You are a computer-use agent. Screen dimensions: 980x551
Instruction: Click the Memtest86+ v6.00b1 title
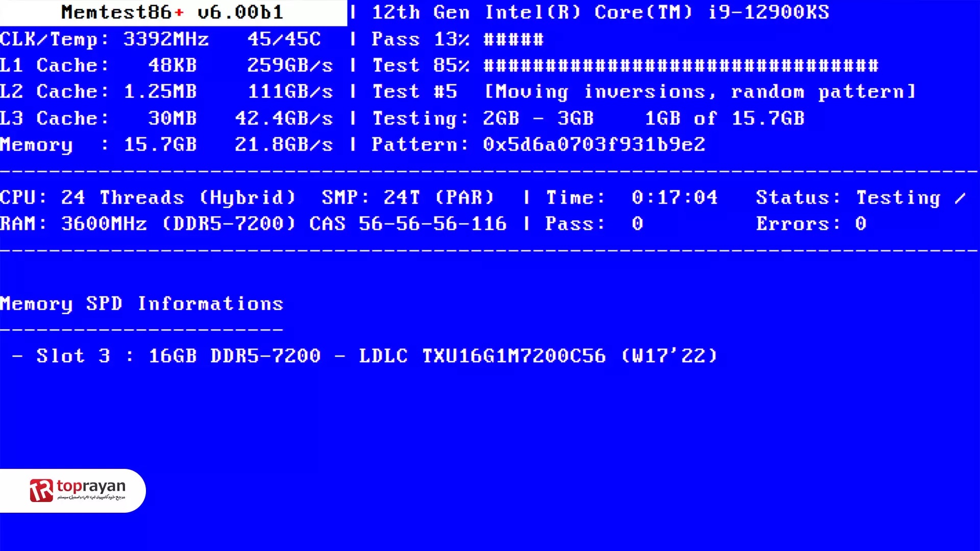click(172, 12)
